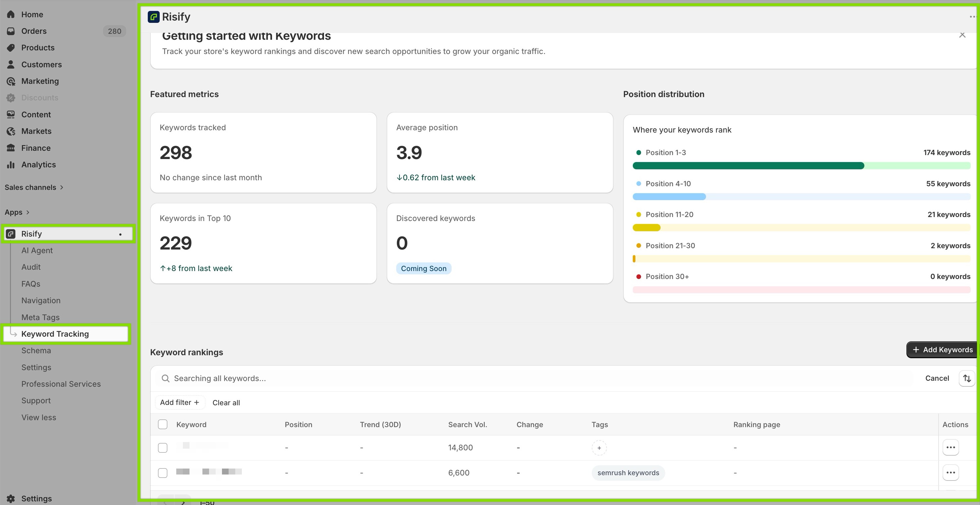Image resolution: width=980 pixels, height=505 pixels.
Task: Click the Keywords in Top 10 card
Action: [x=263, y=244]
